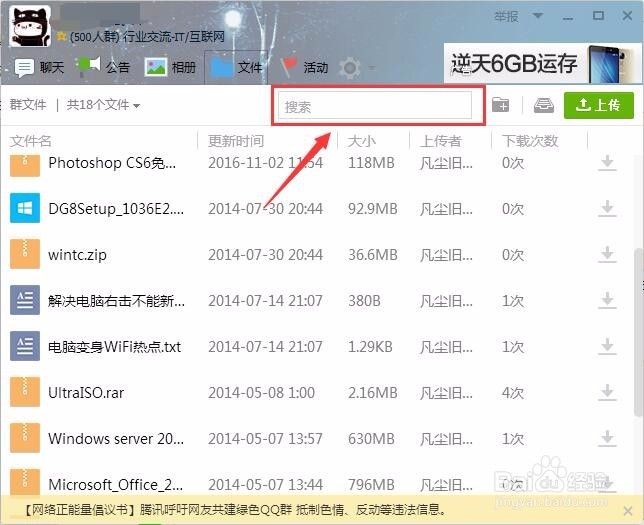
Task: Expand 共18个文件 dropdown
Action: pyautogui.click(x=103, y=105)
